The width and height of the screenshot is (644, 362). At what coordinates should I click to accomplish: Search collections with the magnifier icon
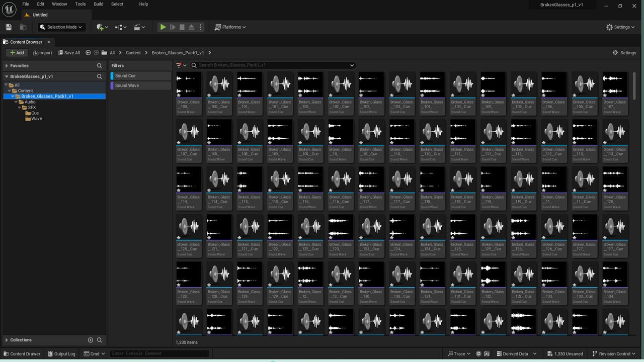pos(100,340)
